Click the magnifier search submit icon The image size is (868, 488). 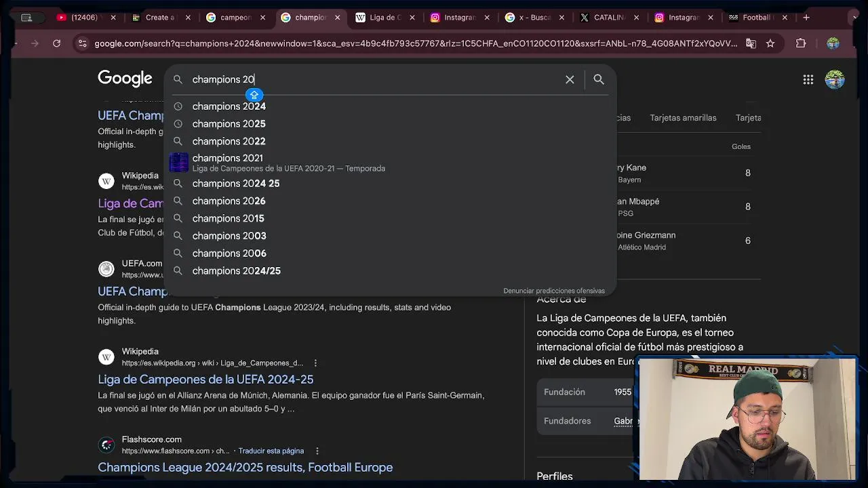tap(599, 79)
